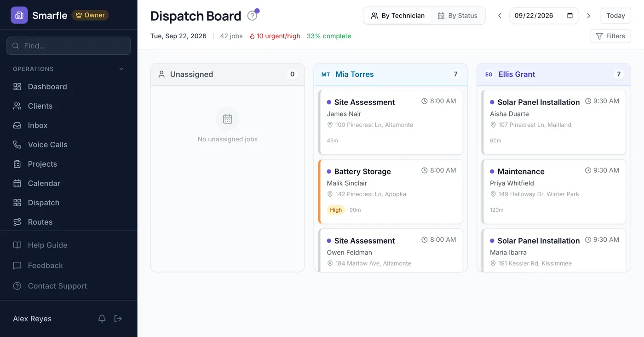
Task: Click the Owner role badge
Action: (x=90, y=15)
